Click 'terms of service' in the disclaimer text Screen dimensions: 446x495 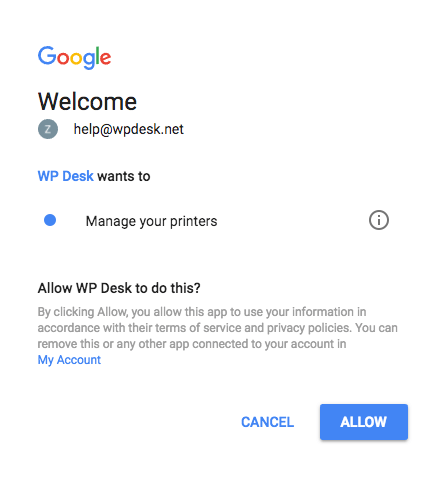click(199, 328)
